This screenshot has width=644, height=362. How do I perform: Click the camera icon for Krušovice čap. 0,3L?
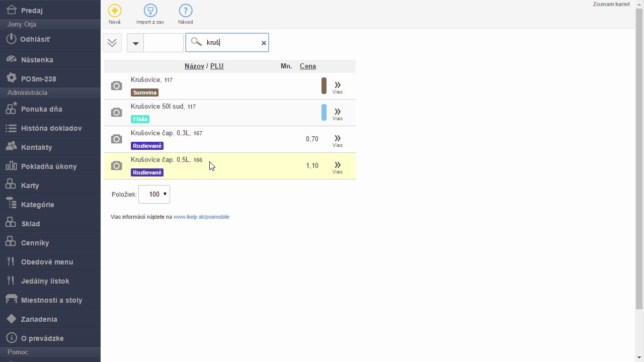coord(116,139)
